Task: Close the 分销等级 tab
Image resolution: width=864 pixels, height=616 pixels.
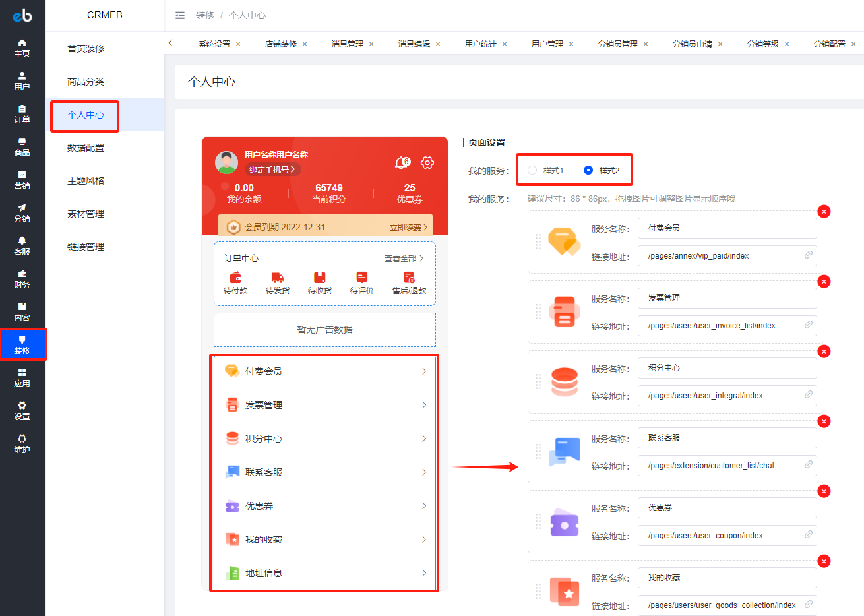Action: [787, 44]
